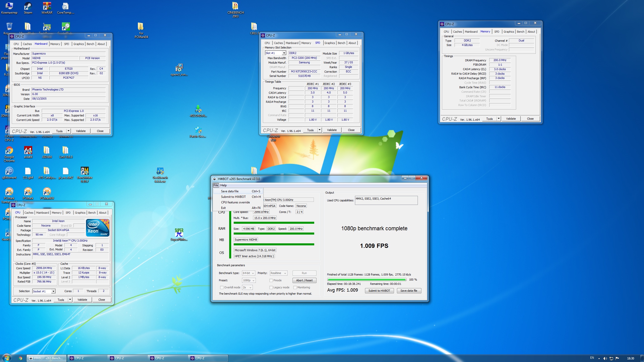Viewport: 644px width, 362px height.
Task: Open the AIDA64 folder icon
Action: [47, 152]
